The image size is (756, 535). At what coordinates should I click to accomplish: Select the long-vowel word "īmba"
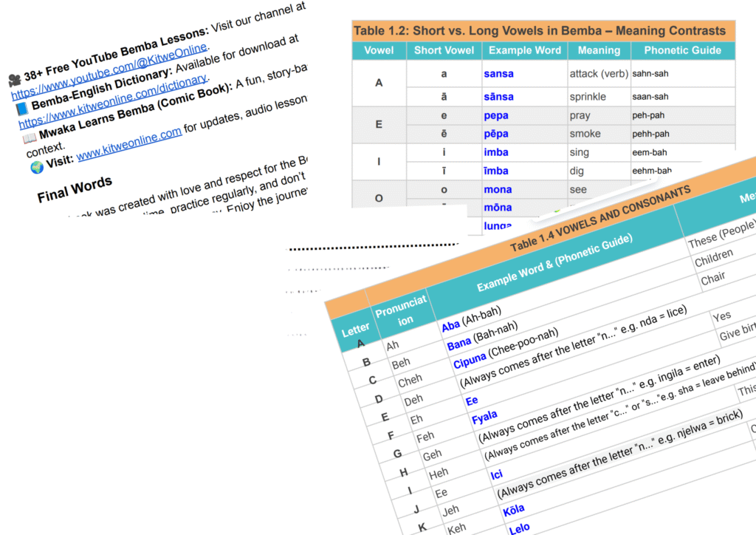pos(496,171)
